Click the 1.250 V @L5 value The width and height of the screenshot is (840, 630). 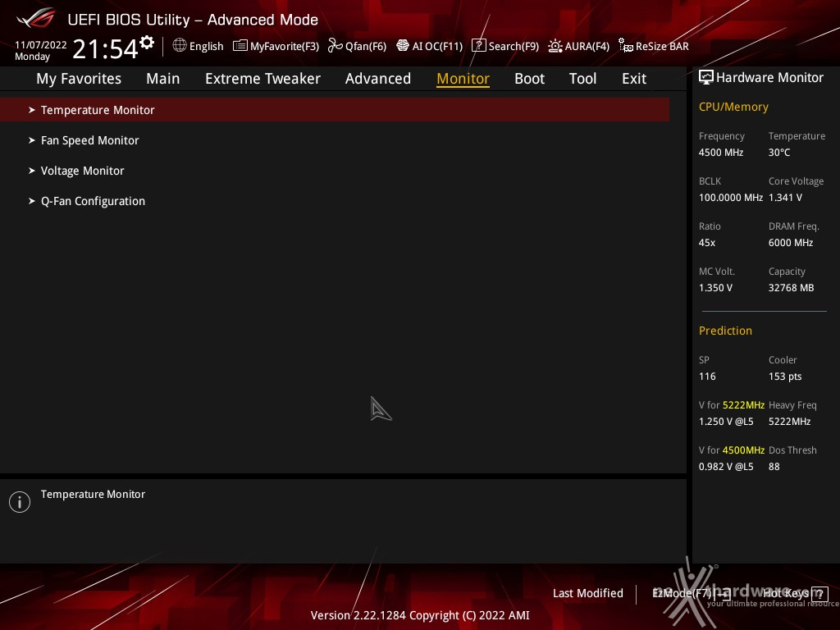point(726,422)
